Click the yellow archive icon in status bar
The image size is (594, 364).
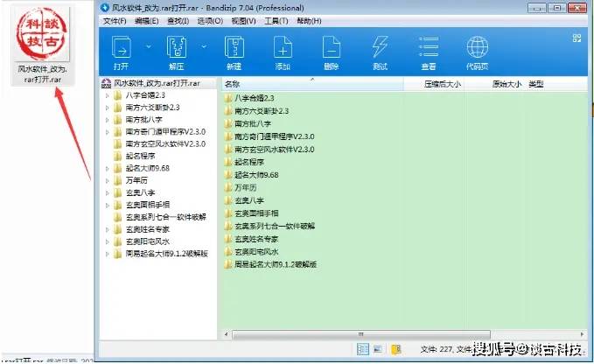[396, 349]
